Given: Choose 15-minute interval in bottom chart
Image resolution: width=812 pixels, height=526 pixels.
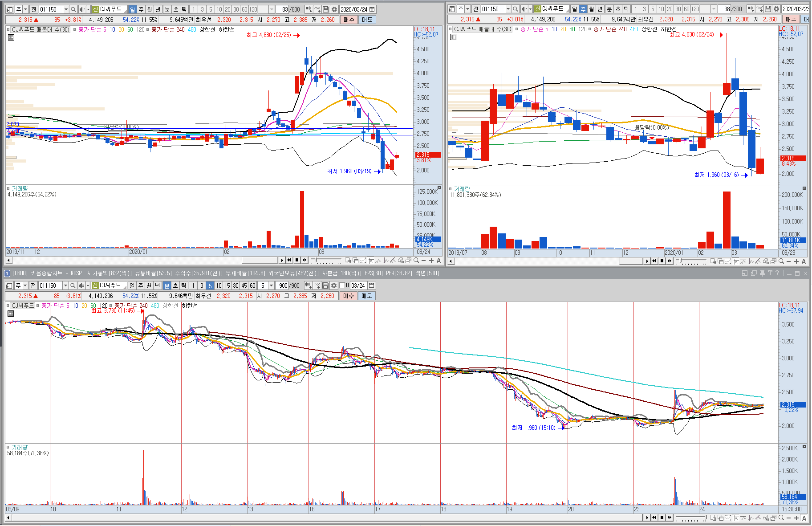Looking at the screenshot, I should [x=227, y=285].
